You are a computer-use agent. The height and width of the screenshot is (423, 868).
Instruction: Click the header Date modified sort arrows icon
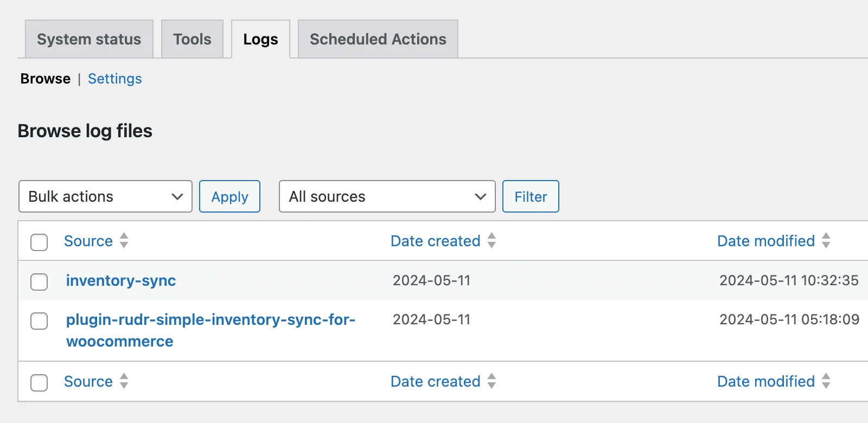pos(826,240)
